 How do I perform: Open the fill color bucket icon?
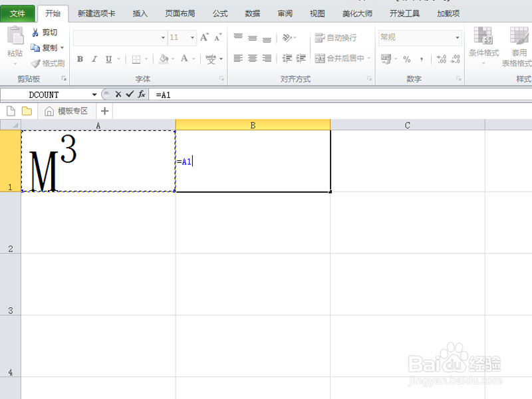click(162, 59)
